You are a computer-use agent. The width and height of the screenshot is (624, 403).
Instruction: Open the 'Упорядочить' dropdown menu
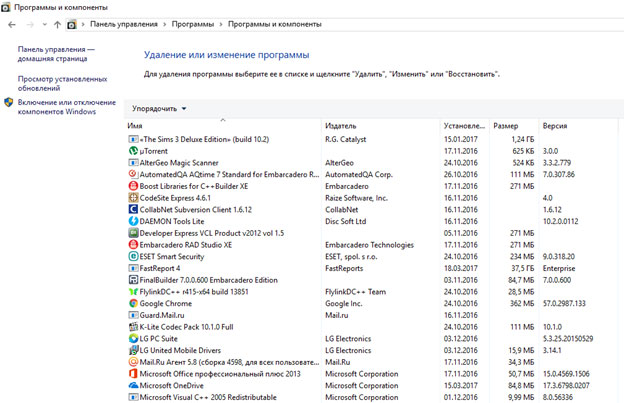pos(159,109)
